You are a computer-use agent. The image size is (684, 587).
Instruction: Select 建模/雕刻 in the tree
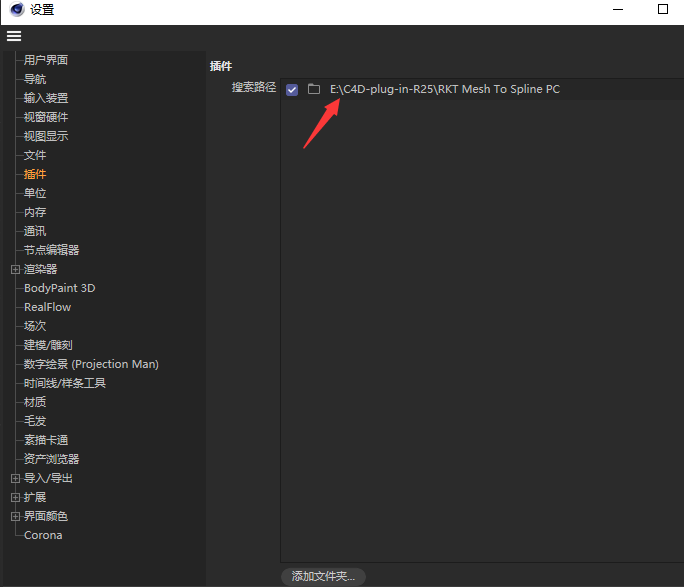(48, 345)
